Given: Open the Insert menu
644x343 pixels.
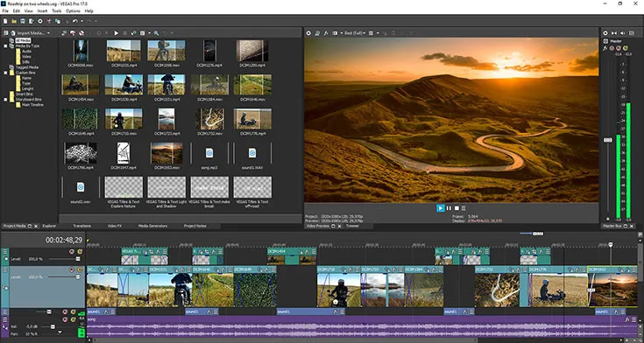Looking at the screenshot, I should 42,10.
